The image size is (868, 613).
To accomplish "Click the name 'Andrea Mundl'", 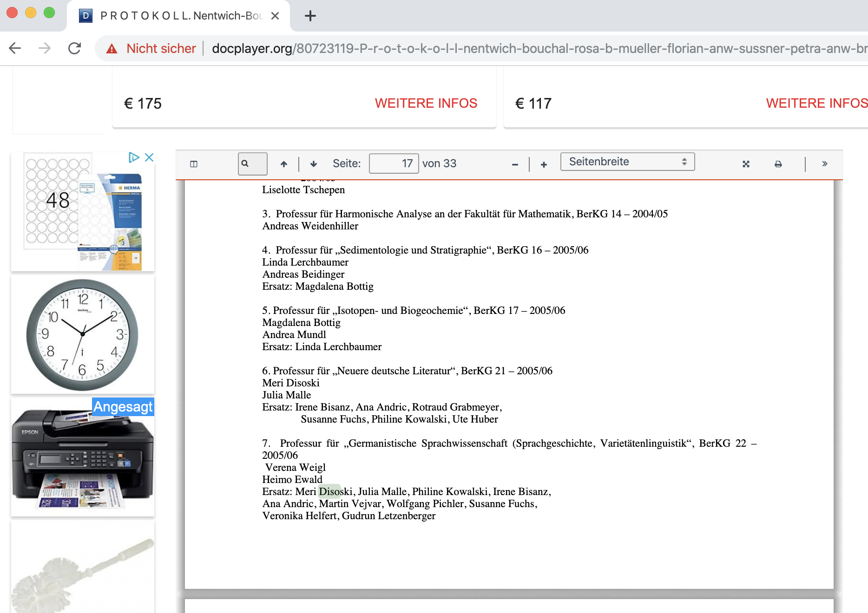I will tap(294, 334).
